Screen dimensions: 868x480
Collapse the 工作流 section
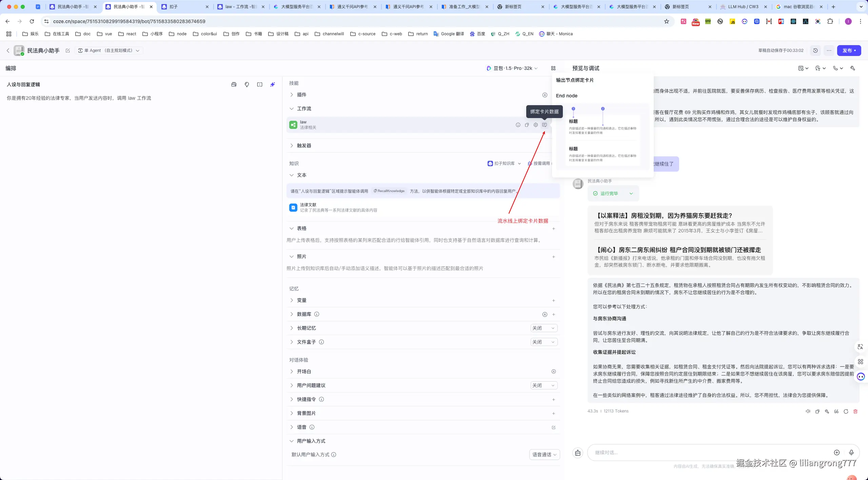tap(303, 109)
